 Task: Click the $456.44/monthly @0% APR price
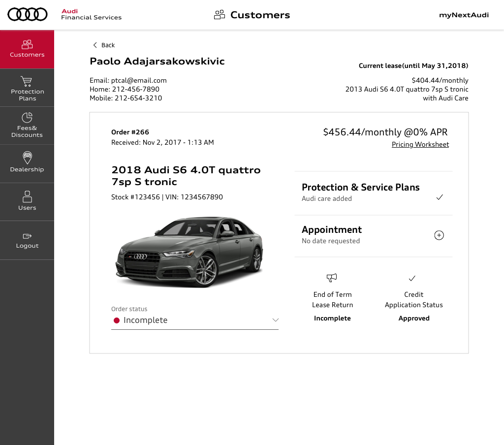tap(385, 132)
